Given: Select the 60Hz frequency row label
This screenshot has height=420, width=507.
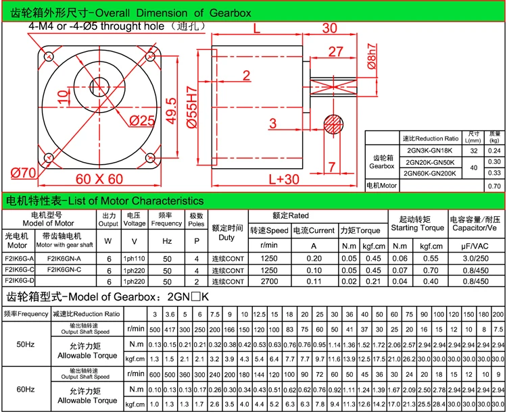Looking at the screenshot, I should (26, 390).
